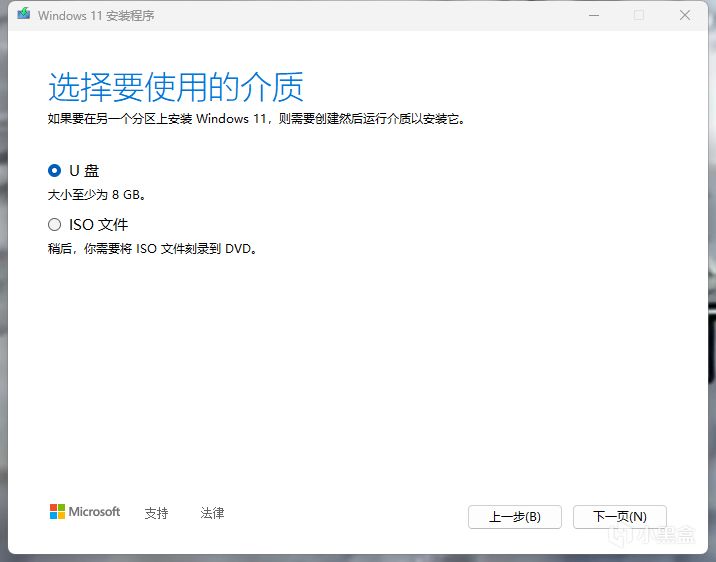
Task: Click the Windows 11 setup title bar icon
Action: (x=24, y=15)
